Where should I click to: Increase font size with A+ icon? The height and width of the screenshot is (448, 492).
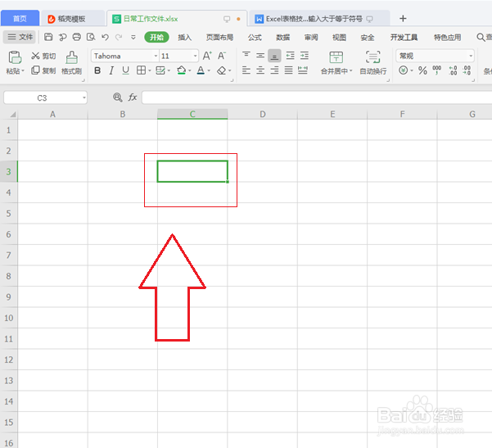pos(207,56)
